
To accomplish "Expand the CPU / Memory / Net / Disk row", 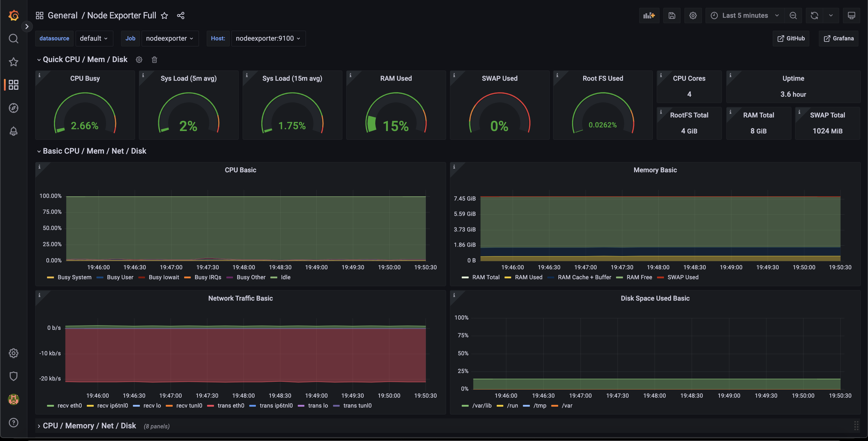I will [x=89, y=426].
